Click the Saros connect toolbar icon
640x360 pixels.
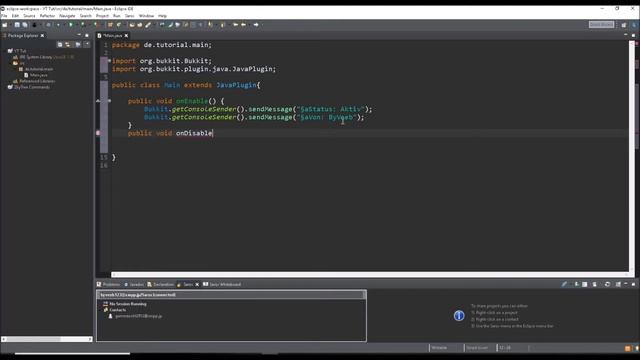tap(564, 284)
